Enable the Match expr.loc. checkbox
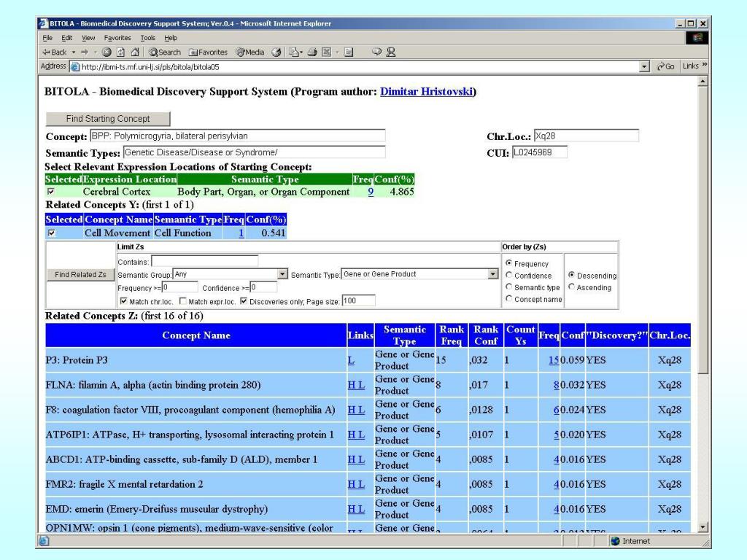Image resolution: width=747 pixels, height=560 pixels. pyautogui.click(x=183, y=301)
